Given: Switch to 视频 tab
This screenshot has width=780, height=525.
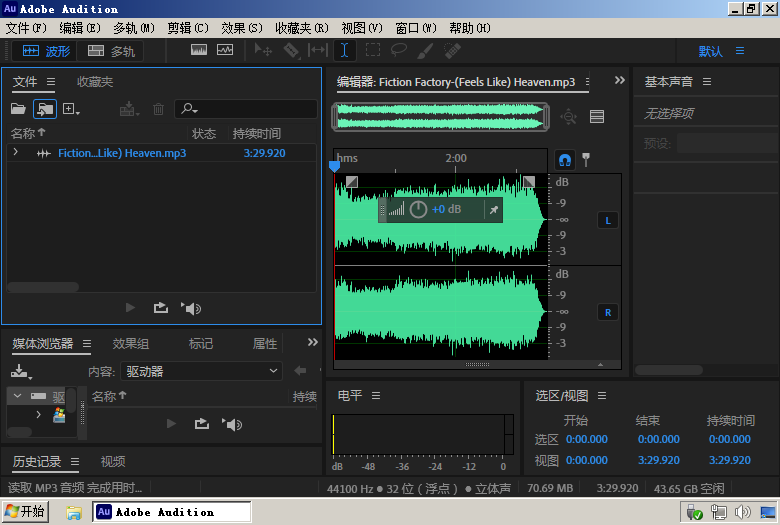Looking at the screenshot, I should 113,461.
